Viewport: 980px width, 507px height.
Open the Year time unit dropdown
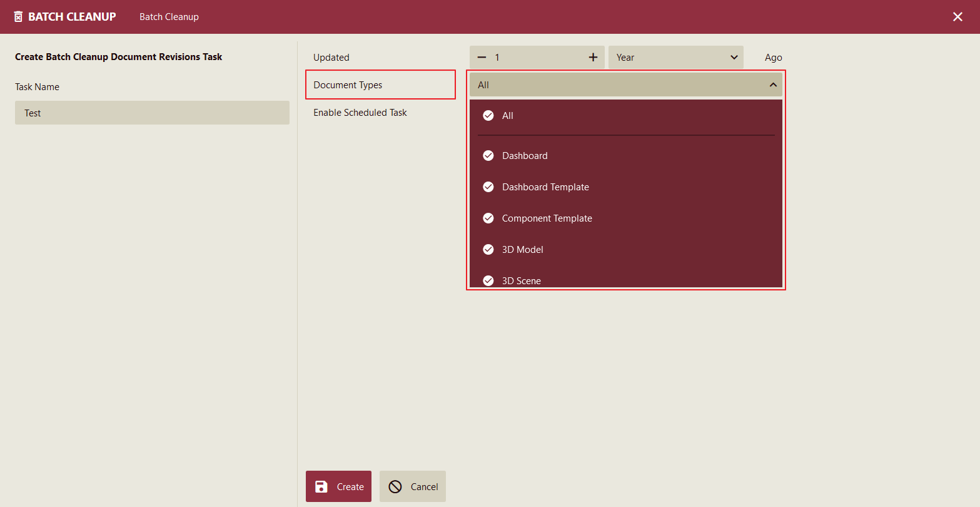point(675,58)
